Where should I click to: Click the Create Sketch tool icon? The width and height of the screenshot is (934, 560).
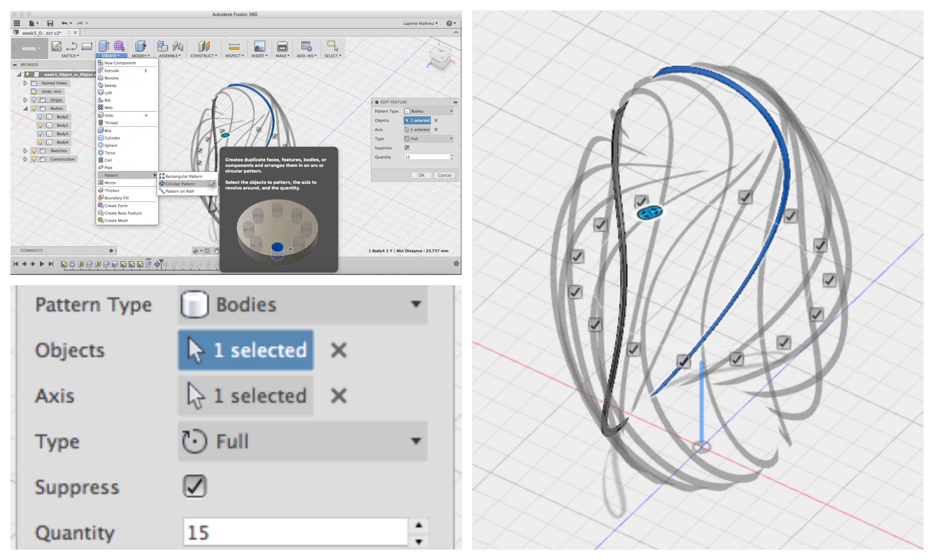(x=56, y=46)
